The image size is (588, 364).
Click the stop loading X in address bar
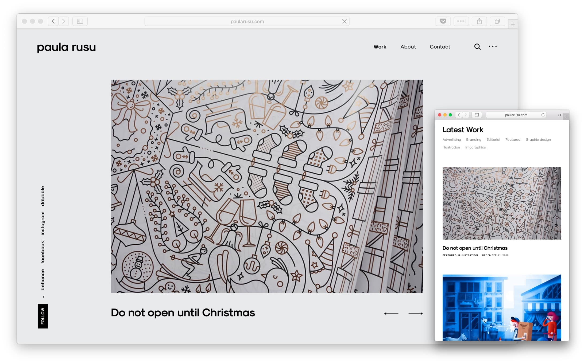point(344,21)
